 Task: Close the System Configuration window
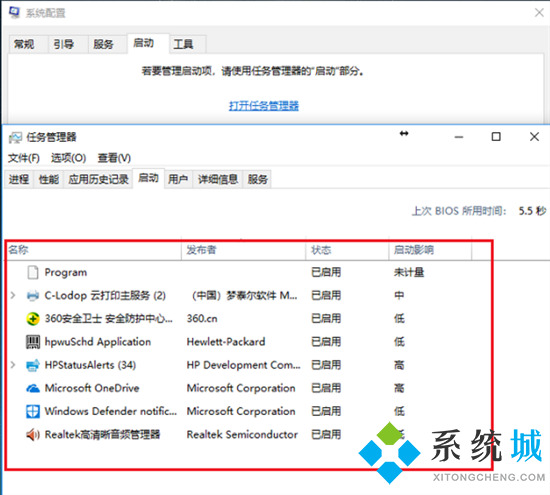[539, 13]
